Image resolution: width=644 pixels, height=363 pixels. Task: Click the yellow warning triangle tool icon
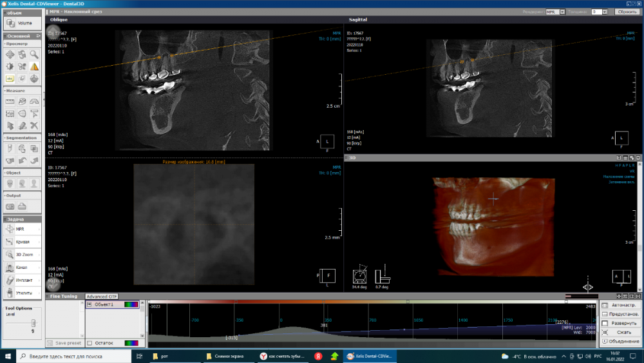click(33, 66)
